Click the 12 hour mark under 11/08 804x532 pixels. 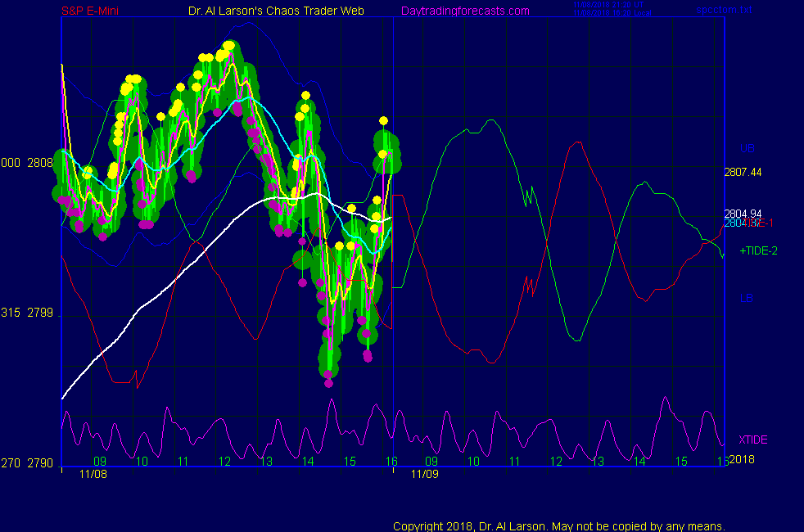tap(225, 462)
